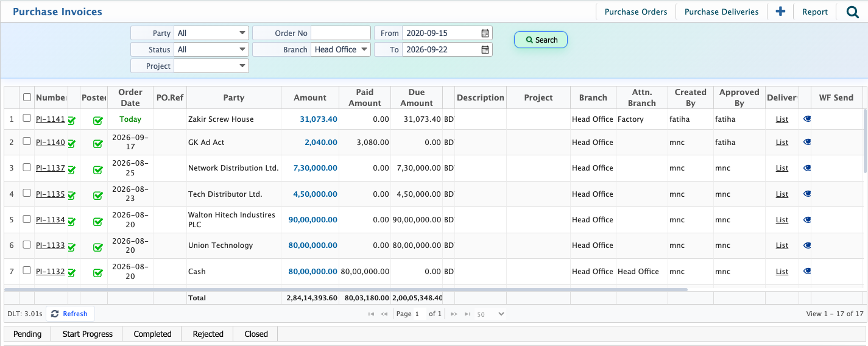This screenshot has width=868, height=346.
Task: Click the plus icon to add invoice
Action: [x=780, y=12]
